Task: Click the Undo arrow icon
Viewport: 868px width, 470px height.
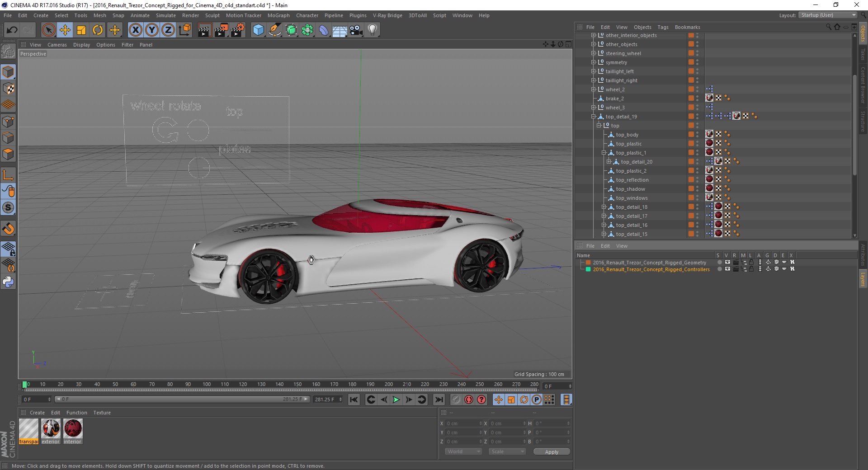Action: click(x=12, y=30)
